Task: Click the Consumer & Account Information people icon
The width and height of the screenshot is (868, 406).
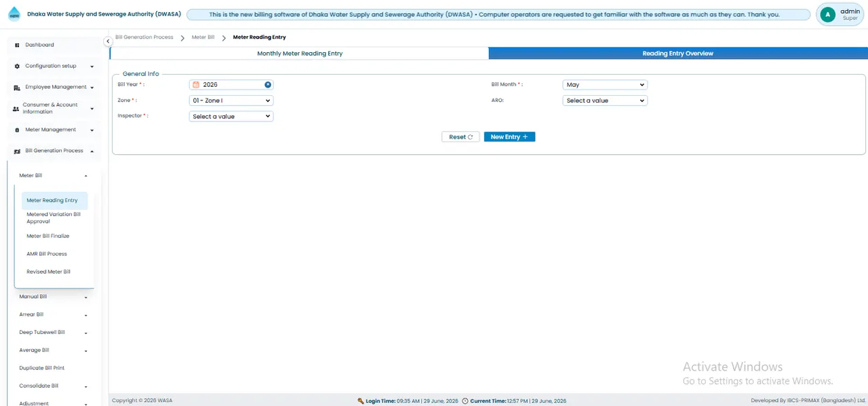Action: tap(16, 109)
